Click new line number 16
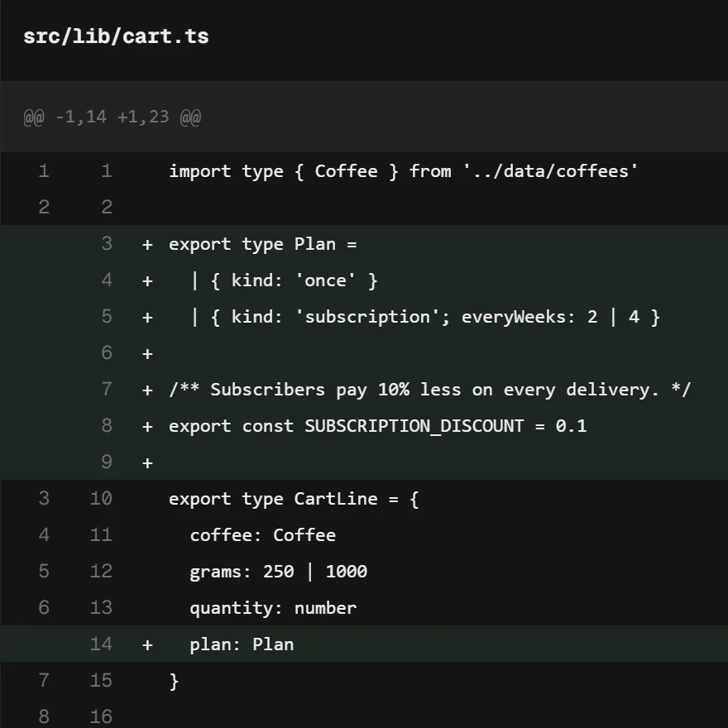The height and width of the screenshot is (728, 728). pos(101,717)
